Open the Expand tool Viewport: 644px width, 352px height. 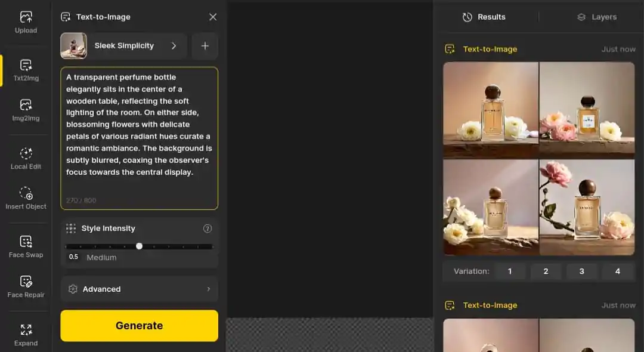26,335
